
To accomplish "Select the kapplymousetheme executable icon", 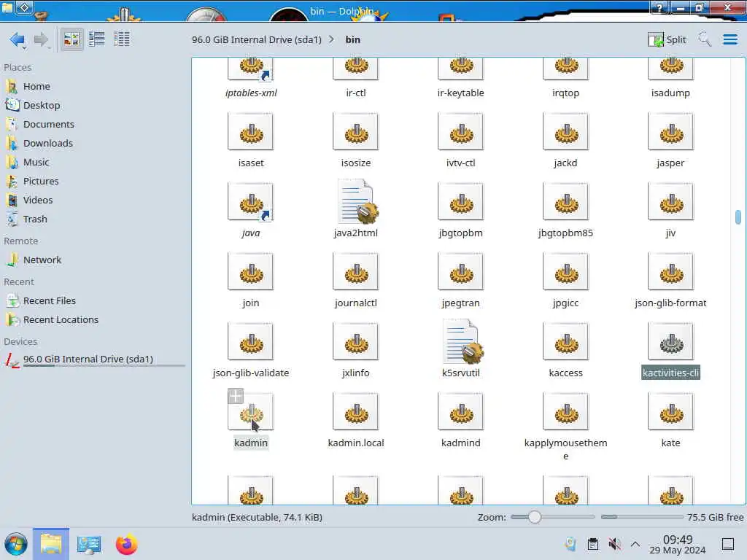I will [x=565, y=412].
